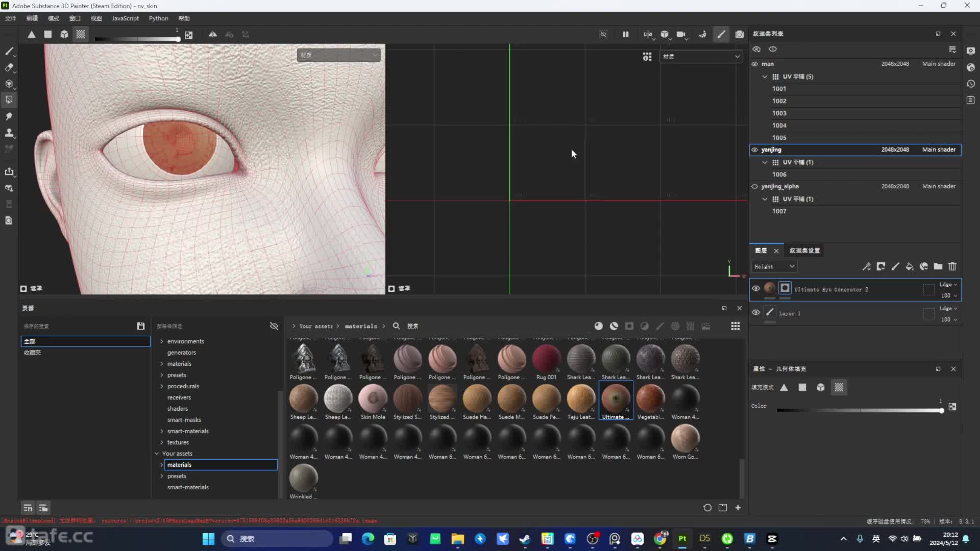Collapse yanjing UV tiles (1) group
The height and width of the screenshot is (551, 980).
(764, 162)
